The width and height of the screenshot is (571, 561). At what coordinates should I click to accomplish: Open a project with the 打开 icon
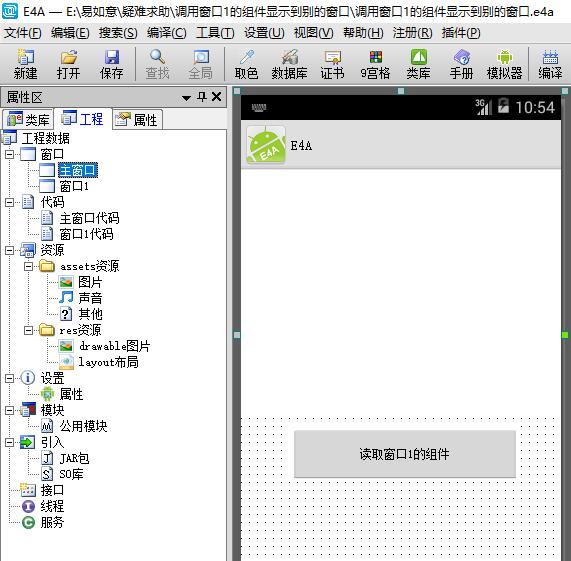pos(68,65)
